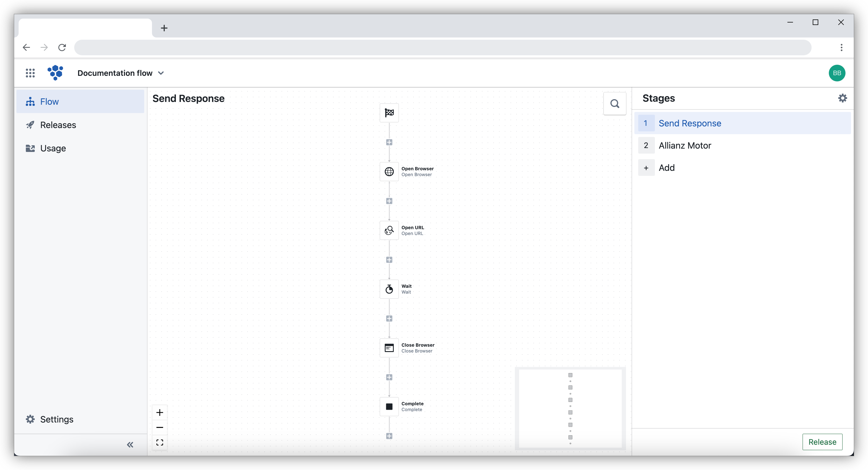Click the Open Browser step icon
The height and width of the screenshot is (470, 868).
(389, 171)
